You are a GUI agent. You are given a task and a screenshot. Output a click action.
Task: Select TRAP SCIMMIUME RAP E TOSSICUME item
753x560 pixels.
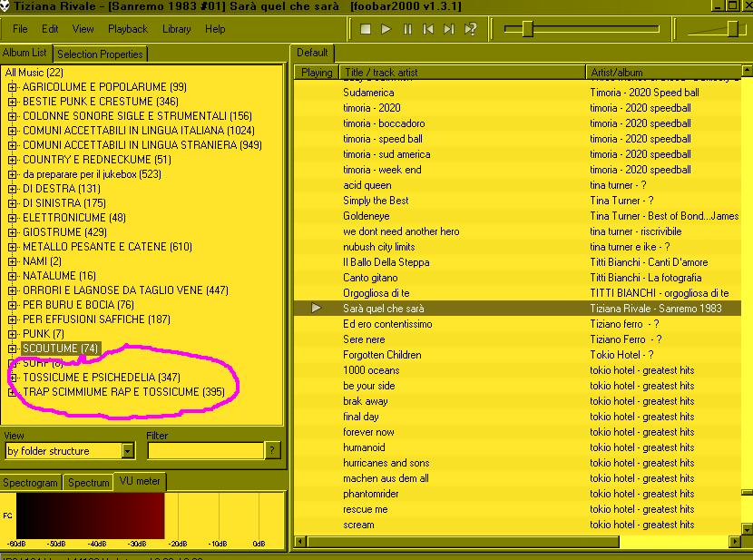click(x=124, y=392)
